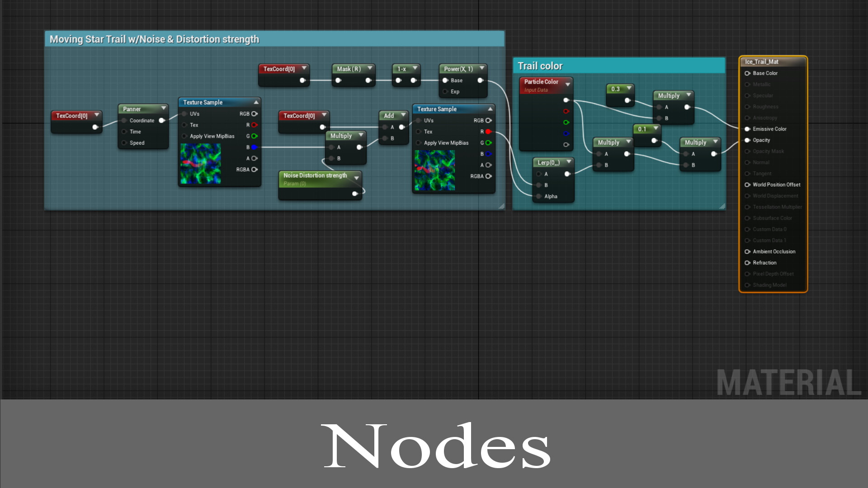Screen dimensions: 868x488
Task: Click the red R output pin of the second Texture Sample
Action: (488, 132)
